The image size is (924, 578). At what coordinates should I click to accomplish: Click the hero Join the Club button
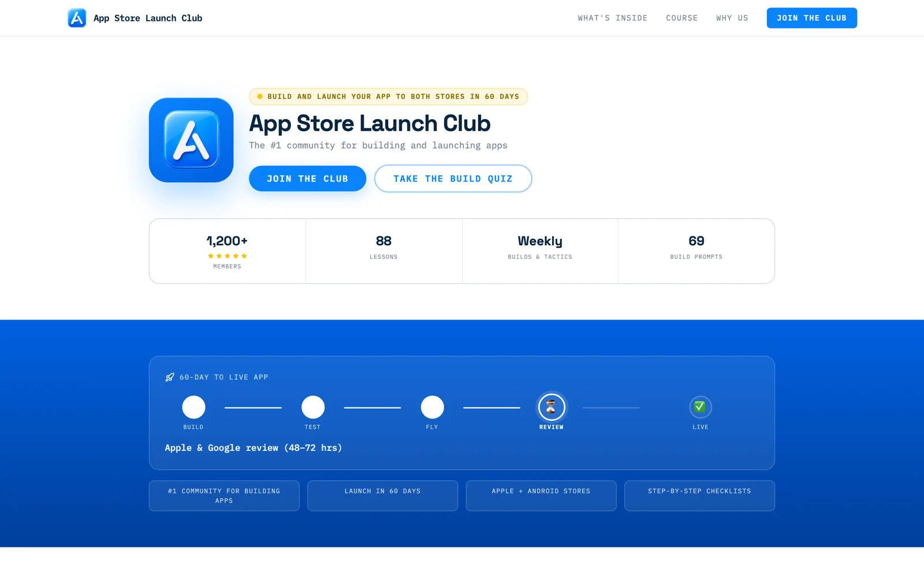pos(307,179)
